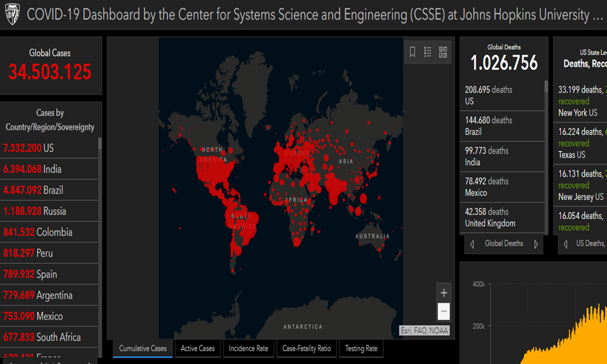The width and height of the screenshot is (607, 364).
Task: Click left arrow beside US Deaths label
Action: click(566, 244)
